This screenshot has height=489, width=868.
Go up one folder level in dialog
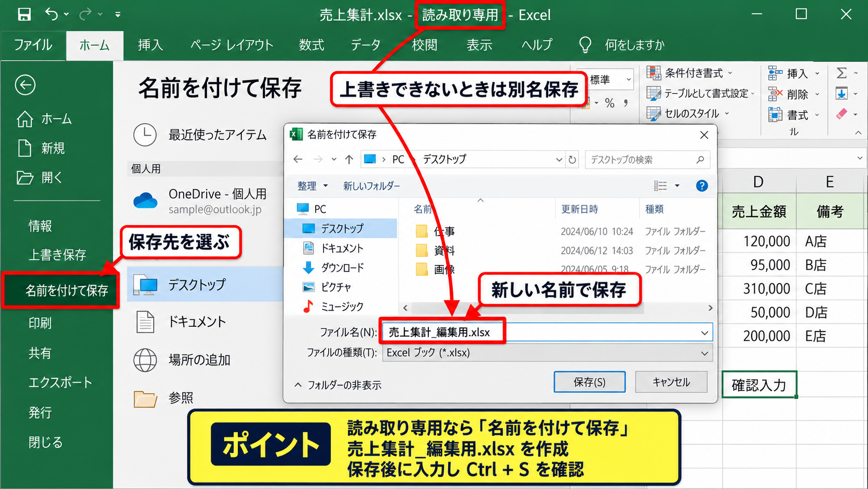[349, 160]
